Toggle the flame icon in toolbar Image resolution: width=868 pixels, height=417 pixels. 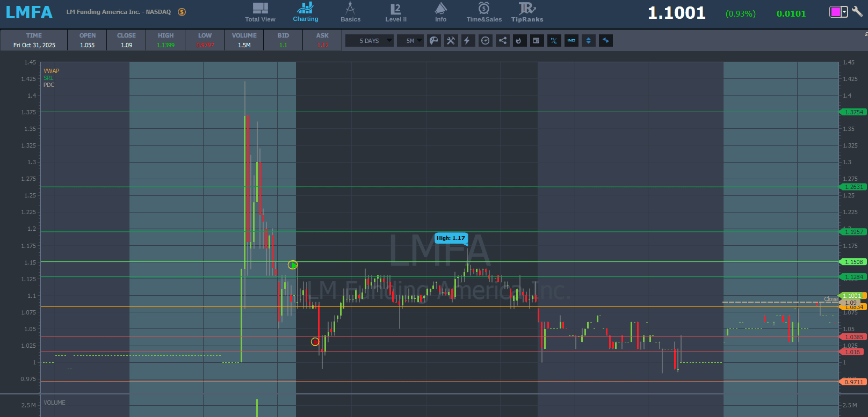point(519,41)
